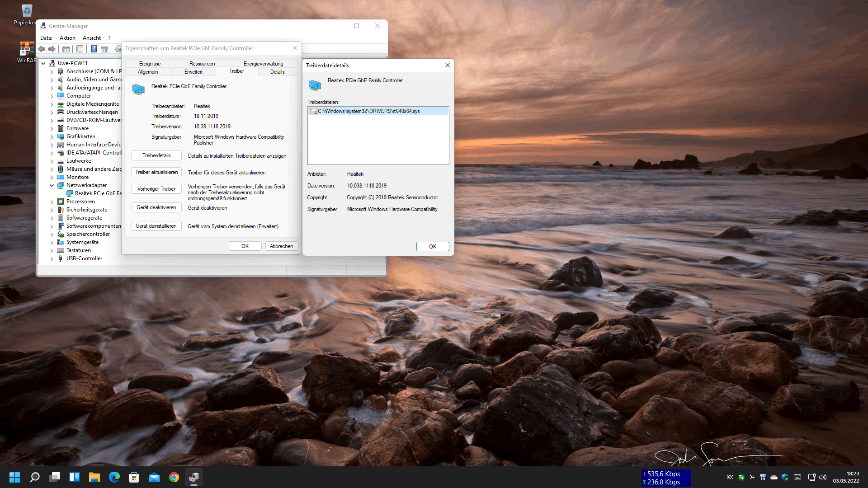
Task: Expand the Anschlüsse (COM & LPT) node
Action: 52,71
